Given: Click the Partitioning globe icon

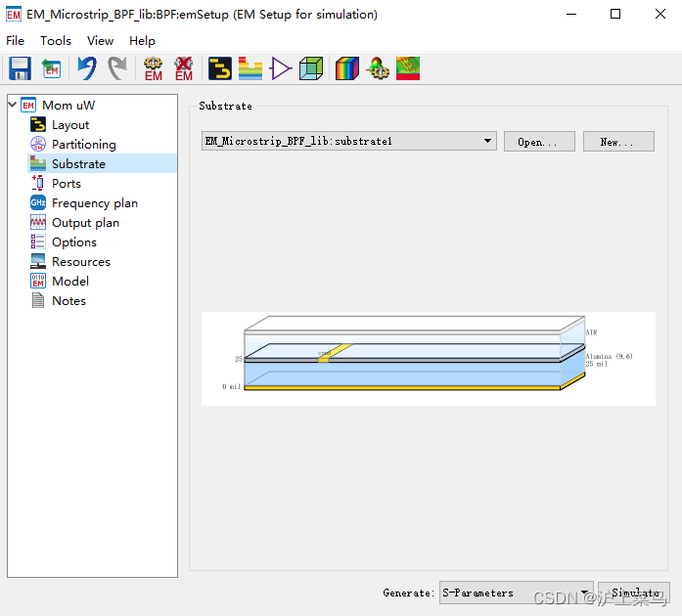Looking at the screenshot, I should [x=38, y=144].
